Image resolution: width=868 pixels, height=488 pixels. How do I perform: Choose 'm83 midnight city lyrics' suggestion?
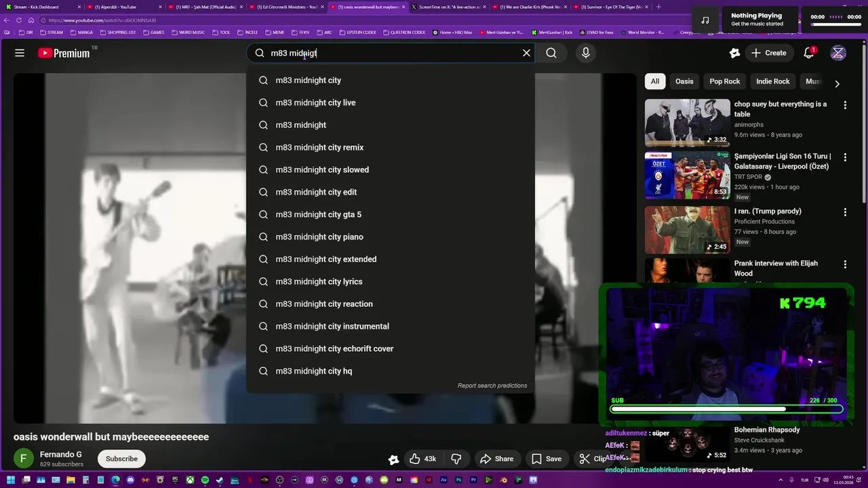click(x=391, y=281)
